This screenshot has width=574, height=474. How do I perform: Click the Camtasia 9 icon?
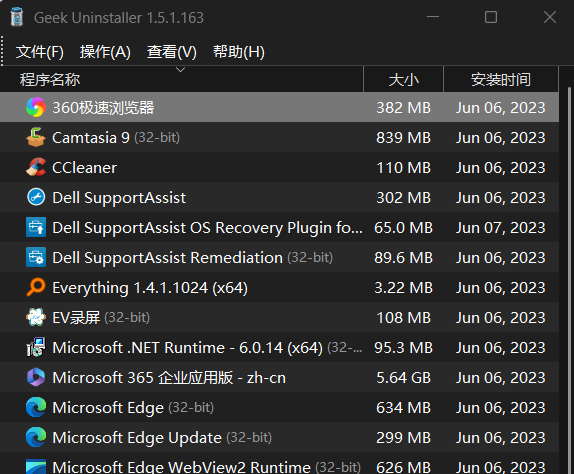click(36, 137)
